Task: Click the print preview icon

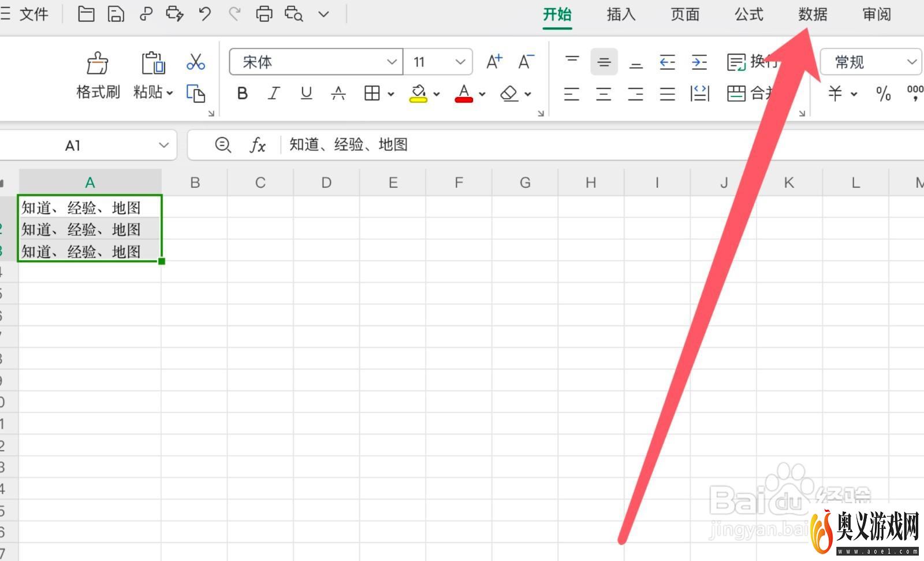Action: point(293,14)
